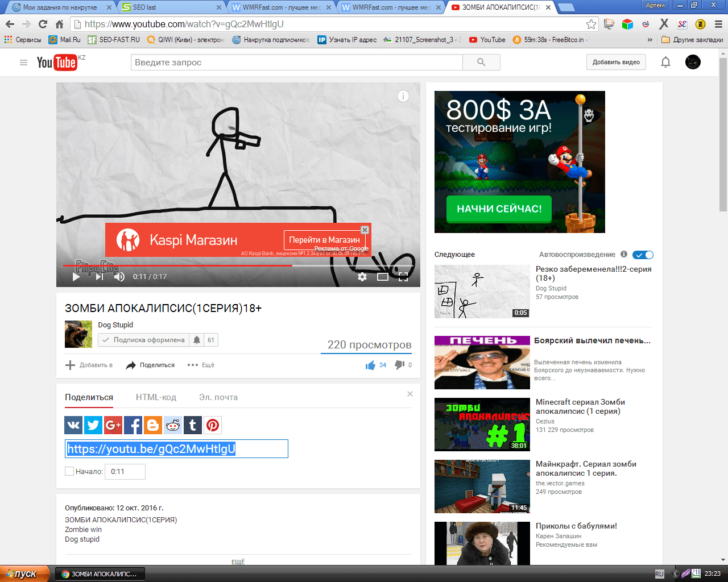Check the Начало start time checkbox
The width and height of the screenshot is (728, 582).
[x=69, y=471]
